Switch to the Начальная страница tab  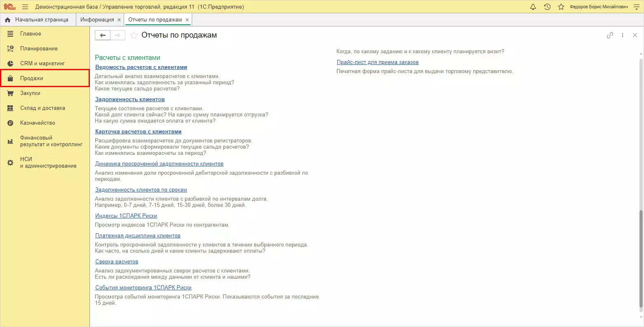point(38,20)
